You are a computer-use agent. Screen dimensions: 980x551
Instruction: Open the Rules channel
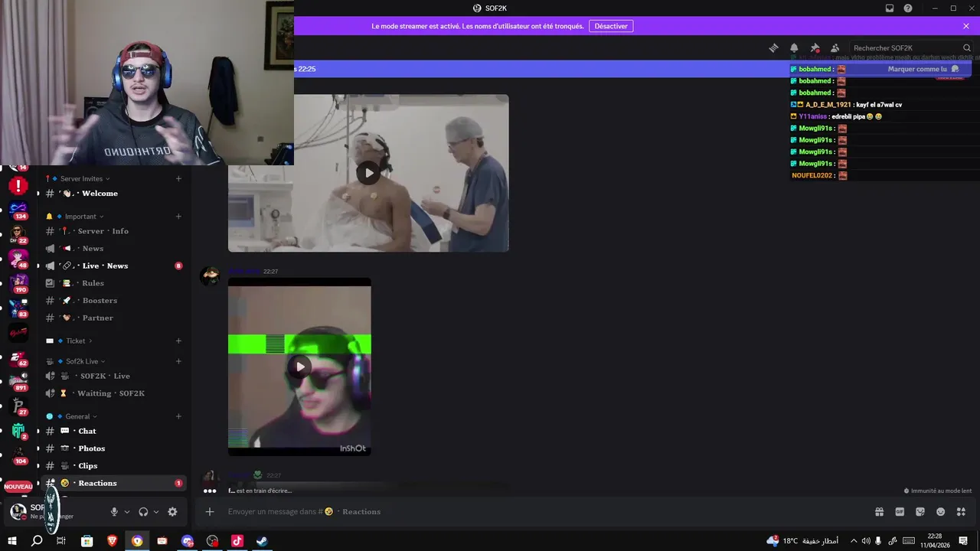pyautogui.click(x=113, y=283)
